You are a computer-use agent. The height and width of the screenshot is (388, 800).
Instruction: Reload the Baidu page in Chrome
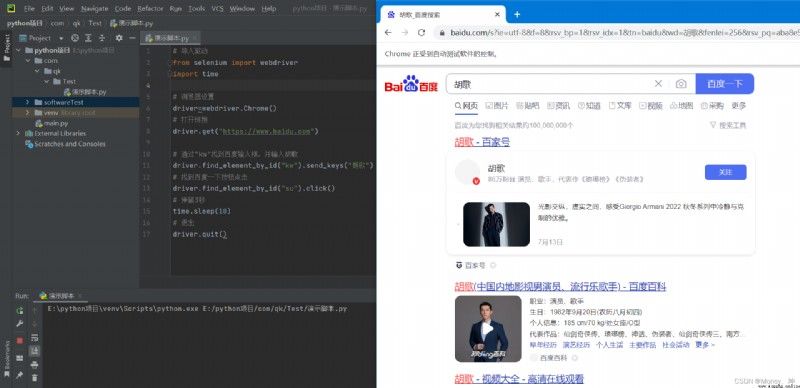point(421,33)
